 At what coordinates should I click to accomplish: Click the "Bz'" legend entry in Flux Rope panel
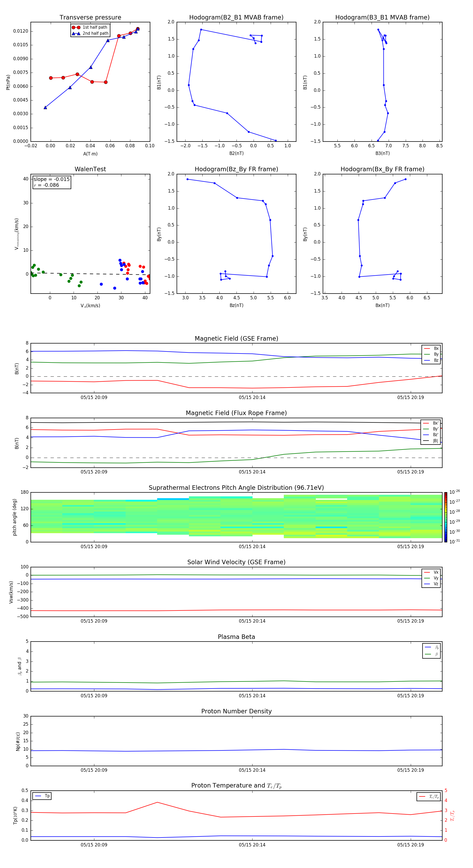point(431,435)
